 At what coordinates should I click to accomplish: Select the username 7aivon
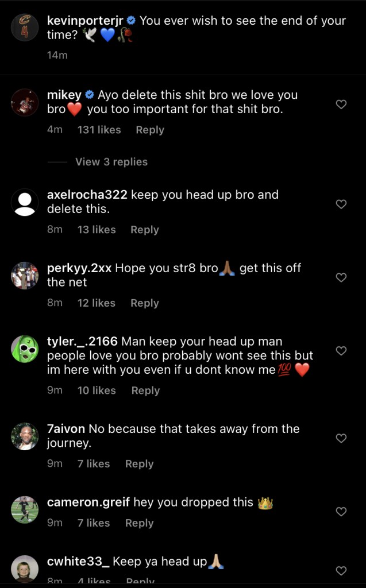click(66, 428)
